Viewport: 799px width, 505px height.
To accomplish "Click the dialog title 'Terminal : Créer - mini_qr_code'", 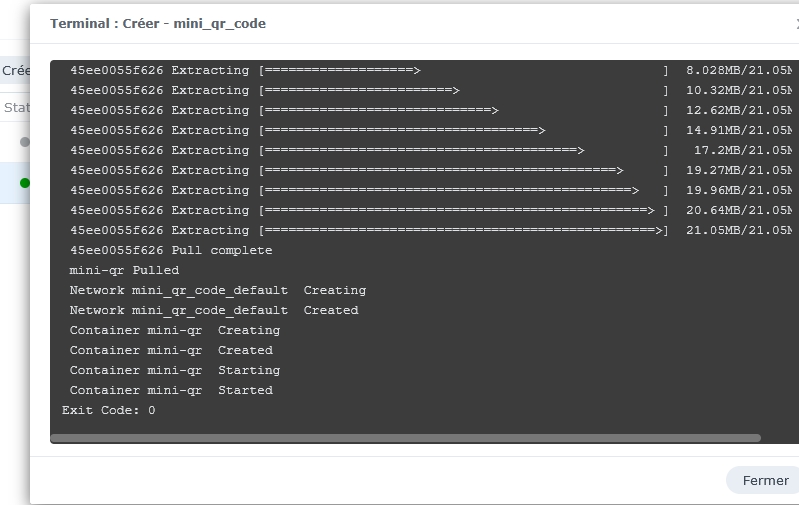I will [158, 23].
